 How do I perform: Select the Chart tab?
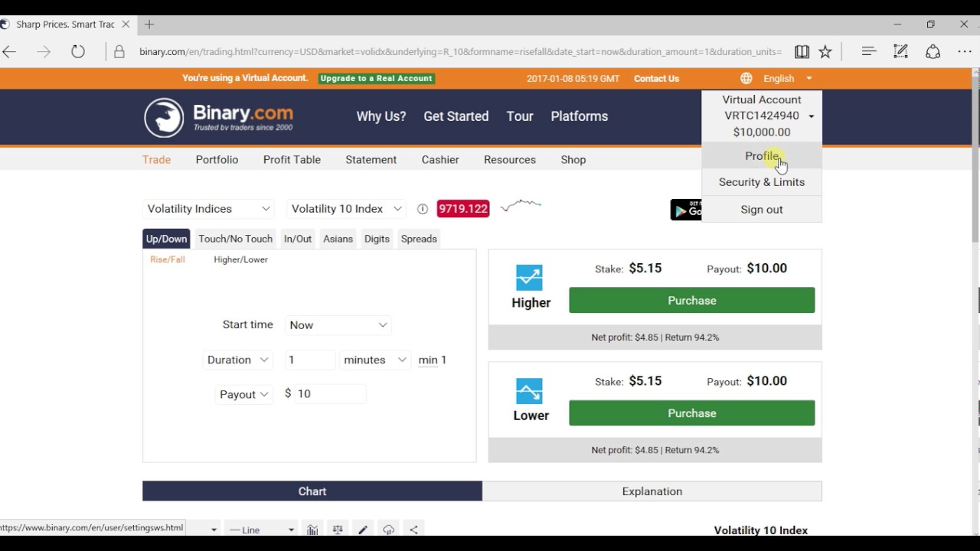click(312, 491)
